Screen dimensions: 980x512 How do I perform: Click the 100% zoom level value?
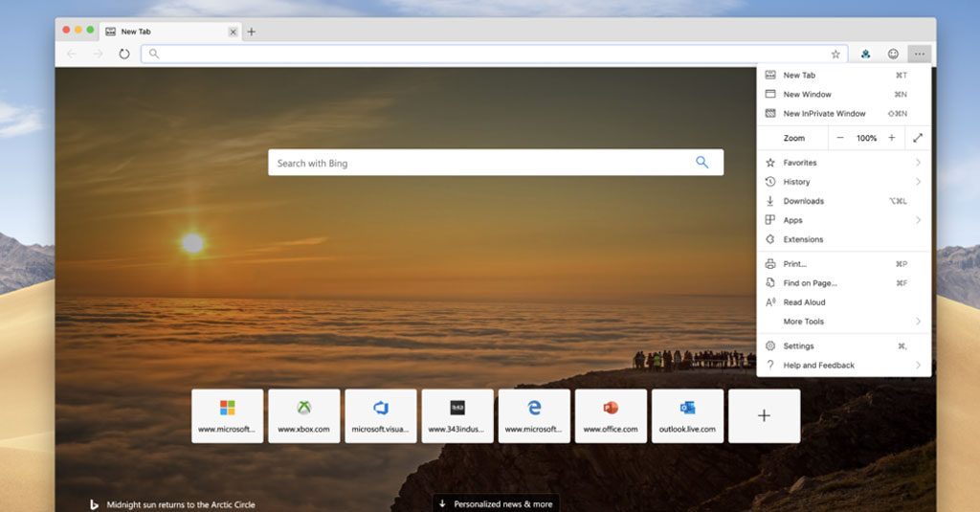coord(866,138)
